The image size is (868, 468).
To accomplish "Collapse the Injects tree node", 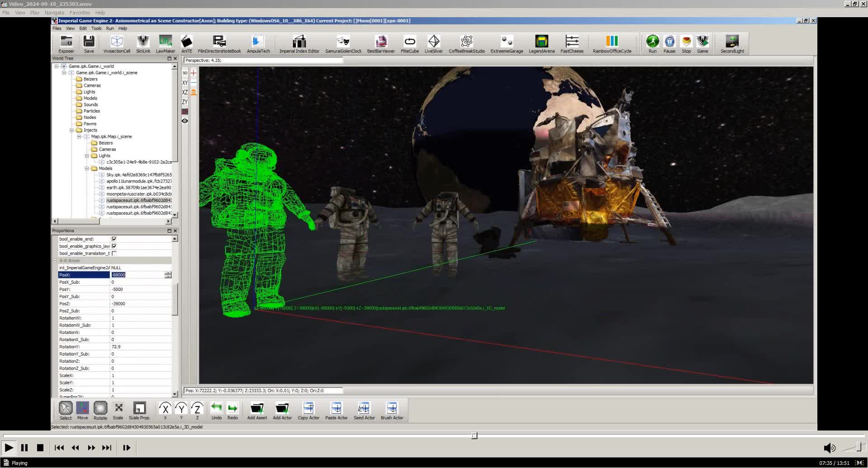I will tap(71, 130).
